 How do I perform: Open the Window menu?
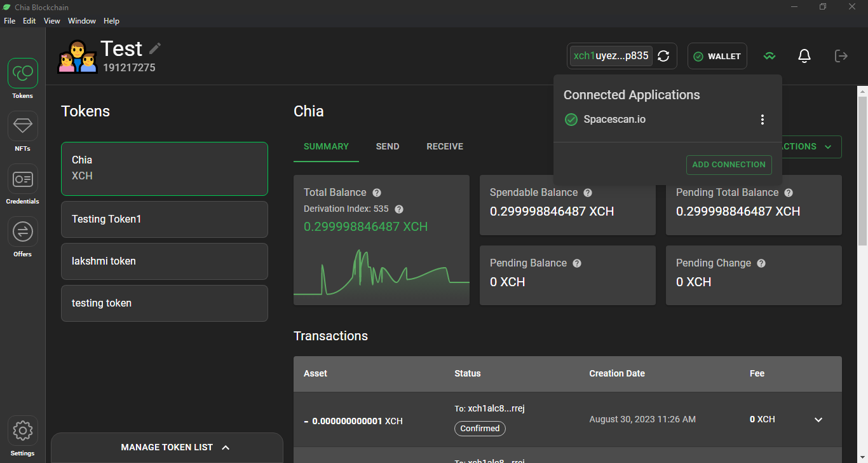pyautogui.click(x=82, y=21)
